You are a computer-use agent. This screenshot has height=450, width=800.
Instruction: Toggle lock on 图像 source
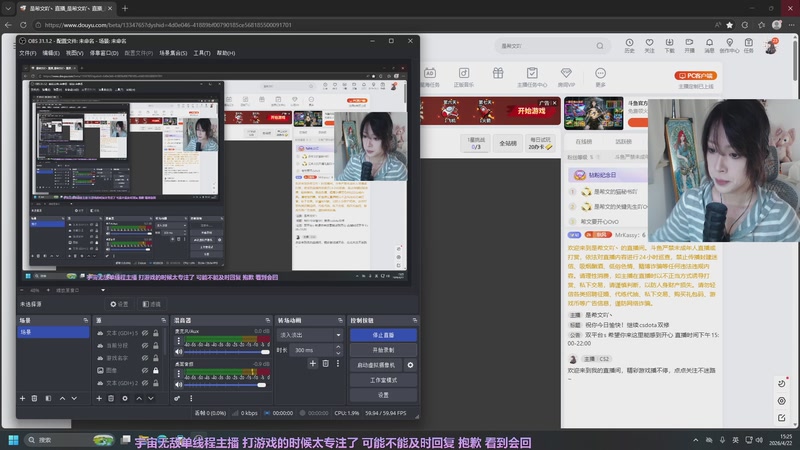tap(156, 370)
